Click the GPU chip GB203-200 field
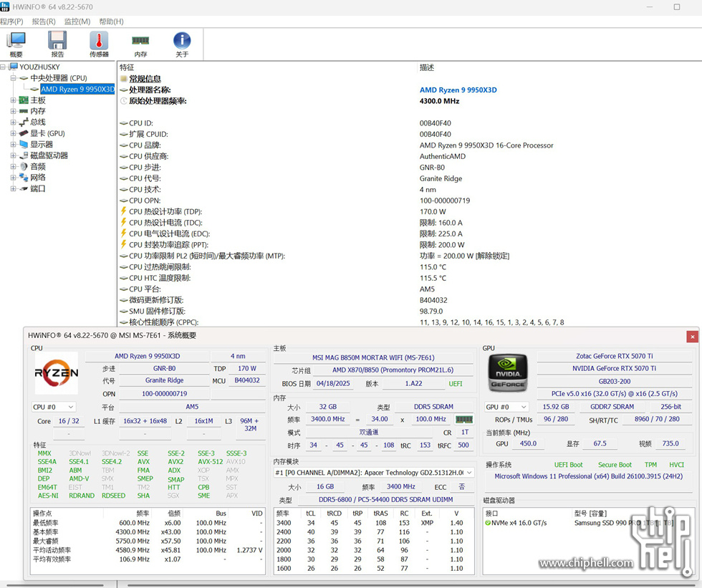 click(x=615, y=381)
